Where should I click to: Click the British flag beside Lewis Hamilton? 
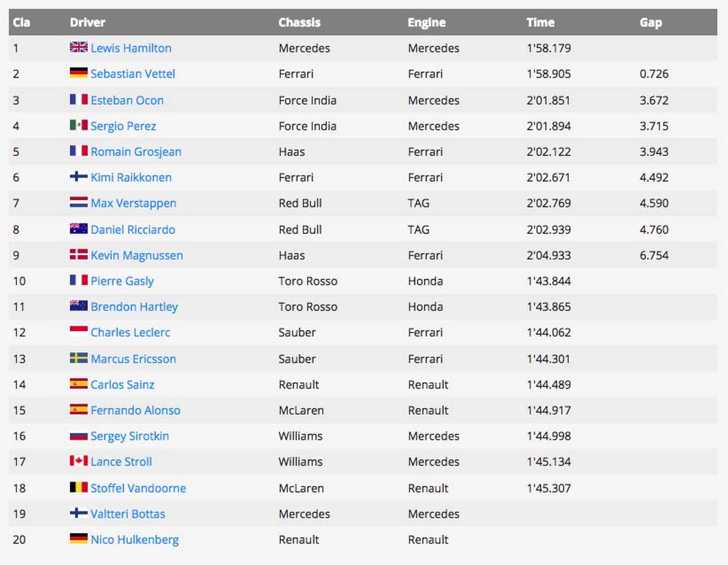click(x=78, y=47)
